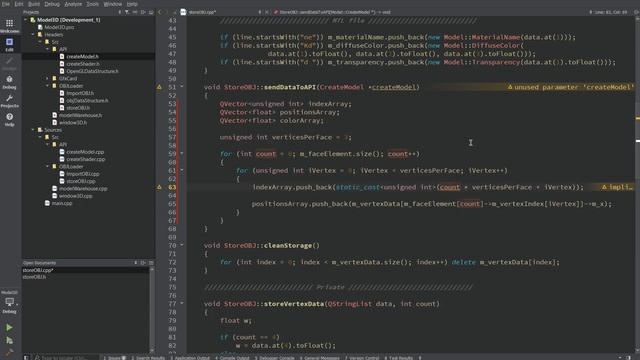Fold the cleanStorage function at line 70
The image size is (640, 360).
click(182, 245)
